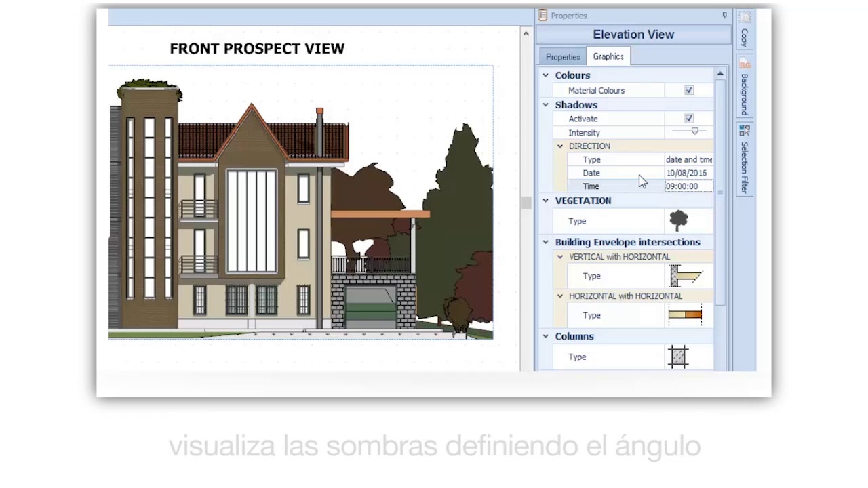The image size is (868, 488).
Task: Click the Properties panel header icon
Action: pyautogui.click(x=542, y=15)
